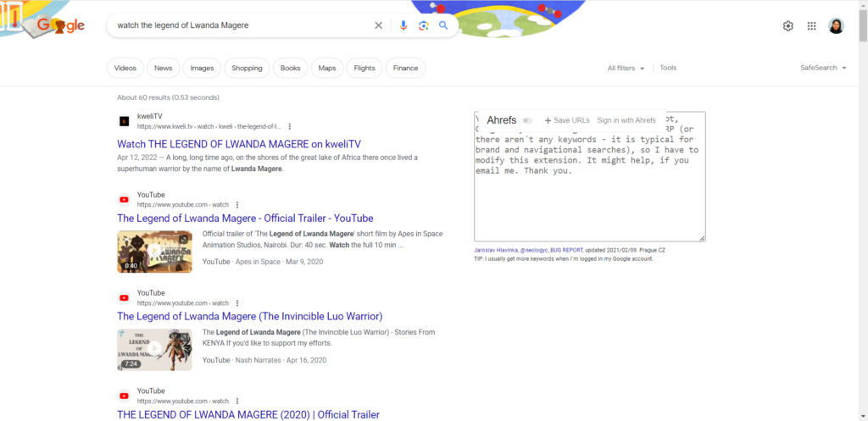
Task: Switch to the Maps filter tab
Action: coord(327,68)
